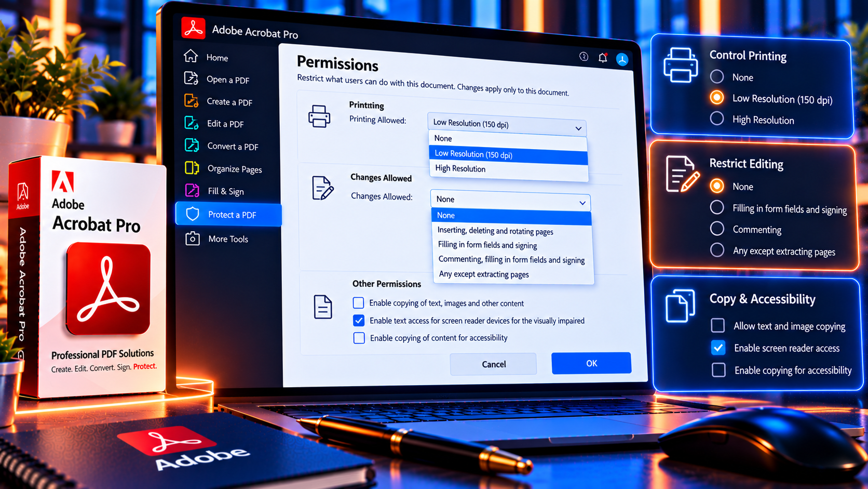Click the Home house icon
Image resolution: width=868 pixels, height=489 pixels.
pyautogui.click(x=191, y=56)
